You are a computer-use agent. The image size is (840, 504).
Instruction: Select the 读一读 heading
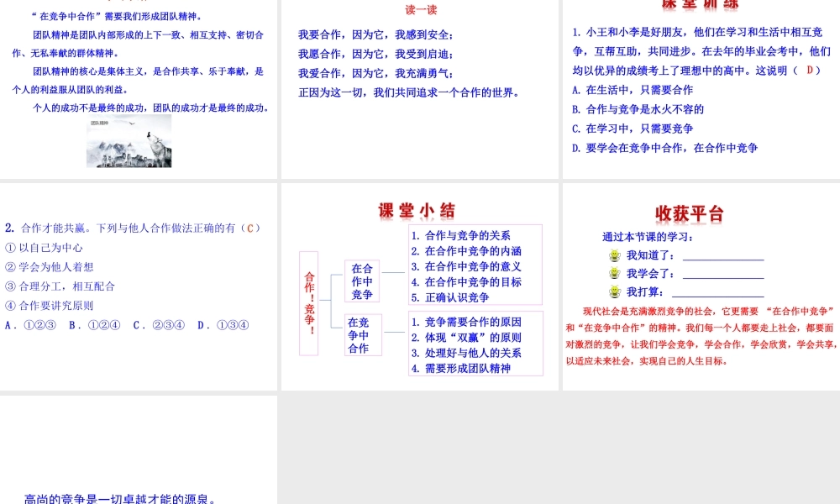pos(421,9)
